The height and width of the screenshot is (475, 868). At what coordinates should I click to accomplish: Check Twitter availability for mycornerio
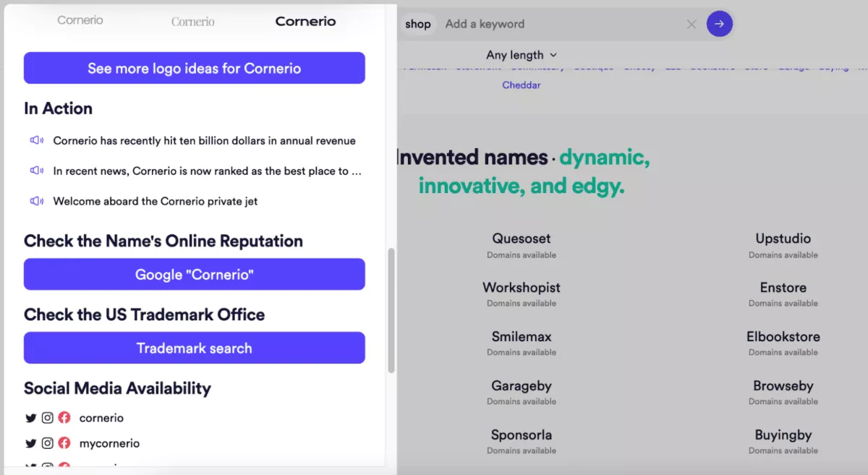[x=30, y=443]
